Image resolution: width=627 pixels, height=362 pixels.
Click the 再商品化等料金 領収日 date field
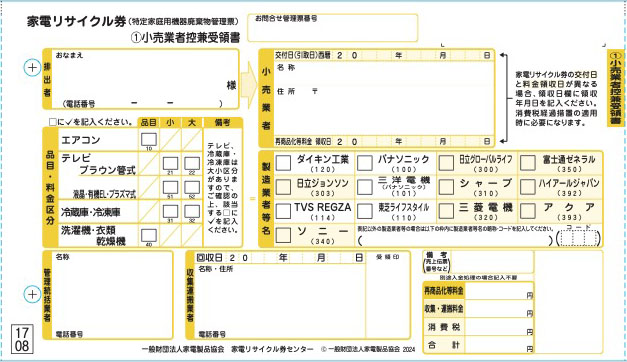384,142
